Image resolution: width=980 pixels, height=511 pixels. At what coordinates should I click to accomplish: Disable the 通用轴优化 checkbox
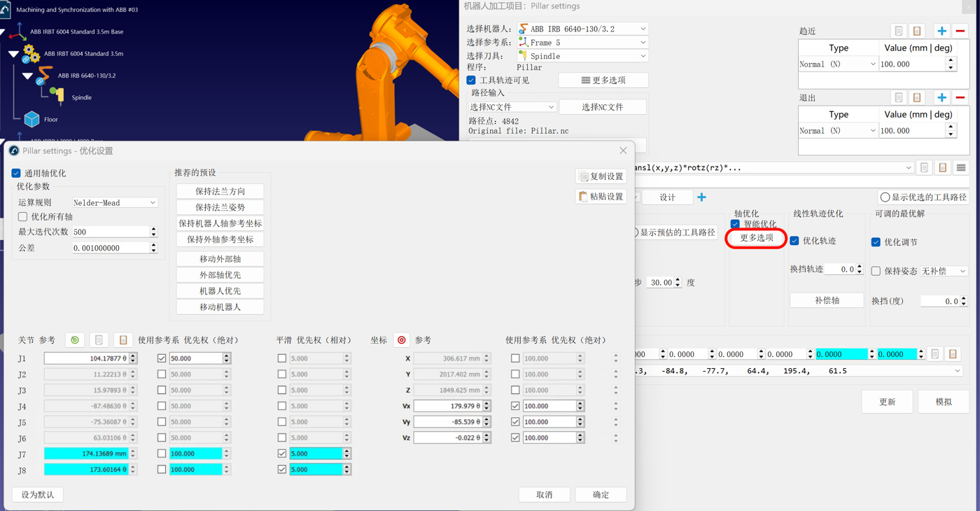point(16,173)
